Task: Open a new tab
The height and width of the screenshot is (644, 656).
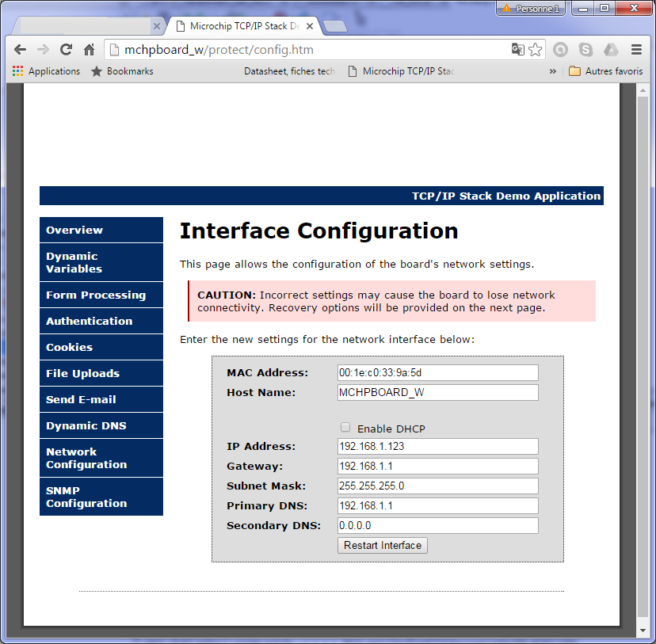Action: pos(335,26)
